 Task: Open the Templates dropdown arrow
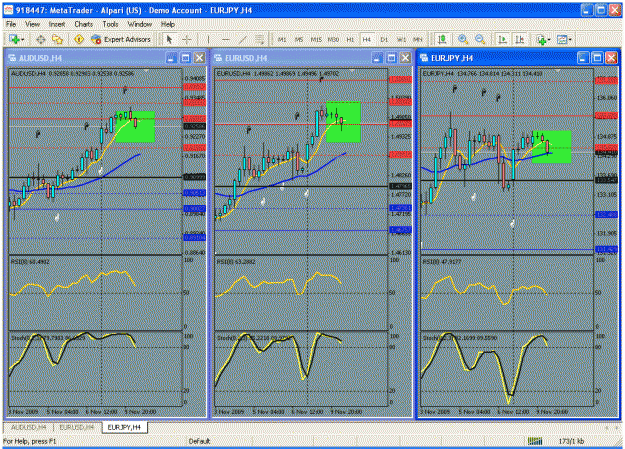(570, 40)
